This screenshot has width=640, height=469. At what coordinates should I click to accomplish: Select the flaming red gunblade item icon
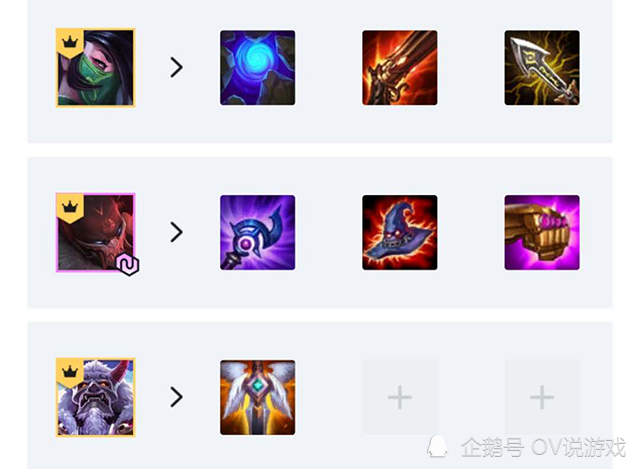point(400,68)
